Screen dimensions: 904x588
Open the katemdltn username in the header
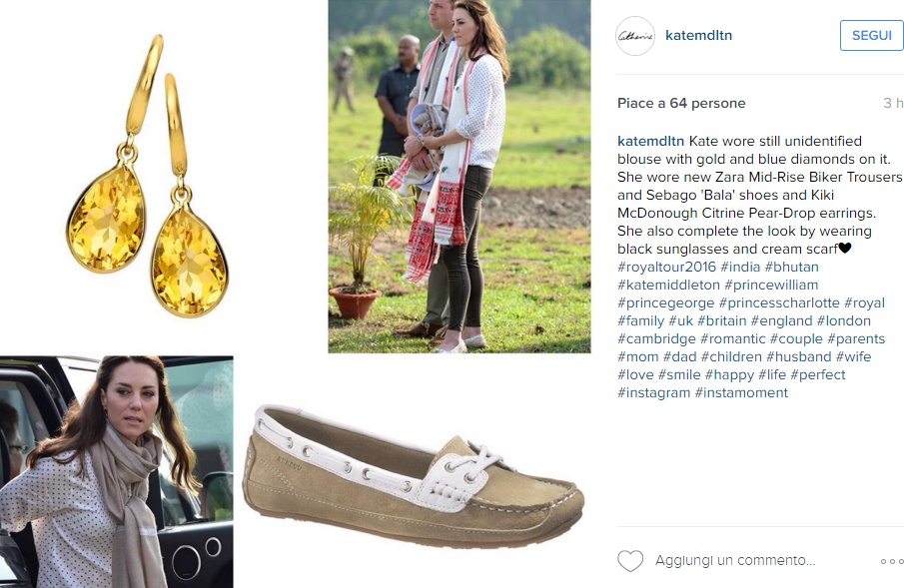(699, 35)
